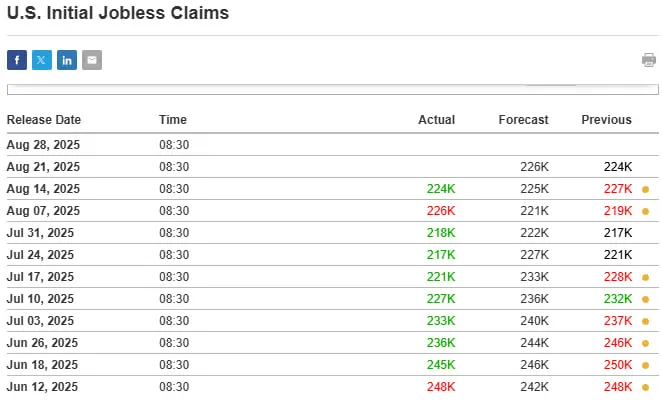This screenshot has height=407, width=662.
Task: Share on LinkedIn icon
Action: coord(67,60)
